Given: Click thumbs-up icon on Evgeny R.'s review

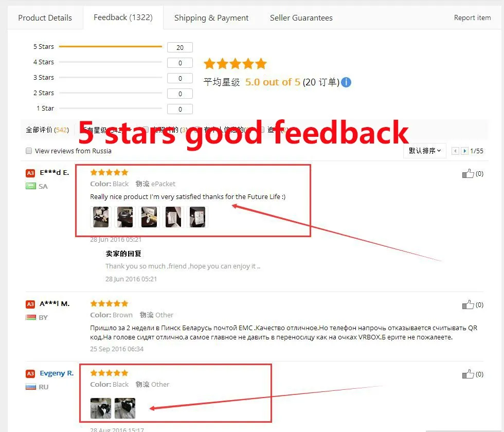Looking at the screenshot, I should pyautogui.click(x=468, y=374).
